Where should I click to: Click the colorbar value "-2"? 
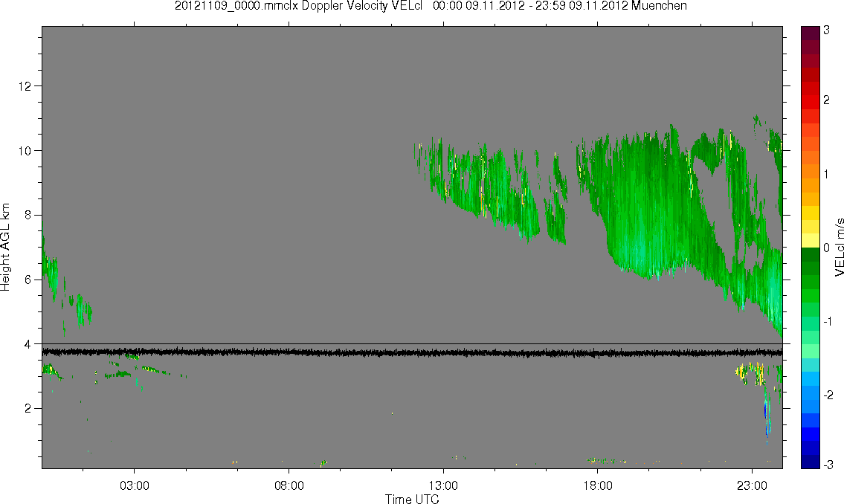pos(828,395)
